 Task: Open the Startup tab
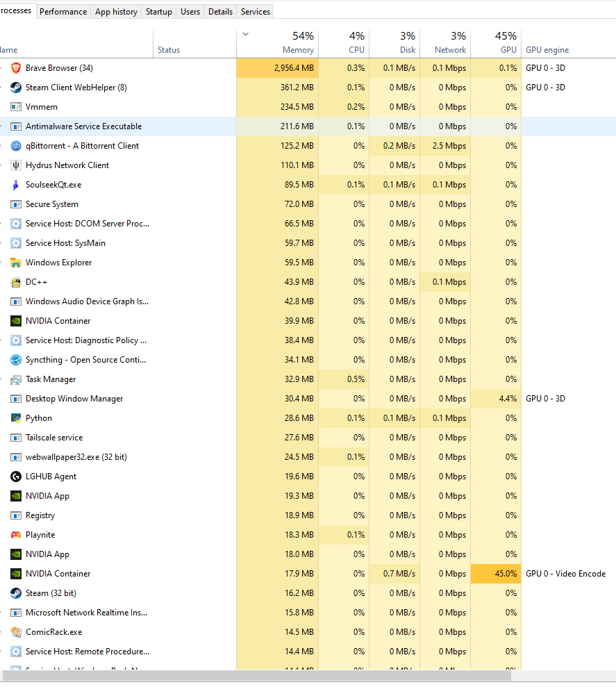[158, 12]
